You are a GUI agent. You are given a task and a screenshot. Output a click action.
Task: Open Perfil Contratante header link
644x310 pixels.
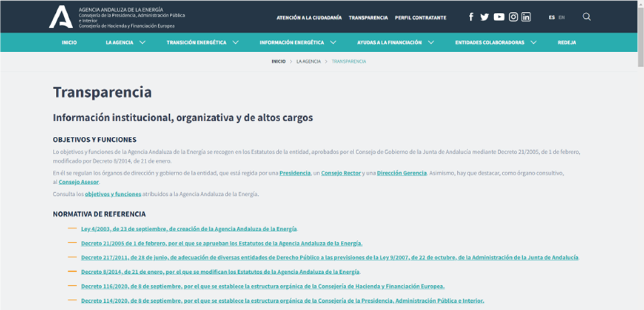[x=420, y=18]
